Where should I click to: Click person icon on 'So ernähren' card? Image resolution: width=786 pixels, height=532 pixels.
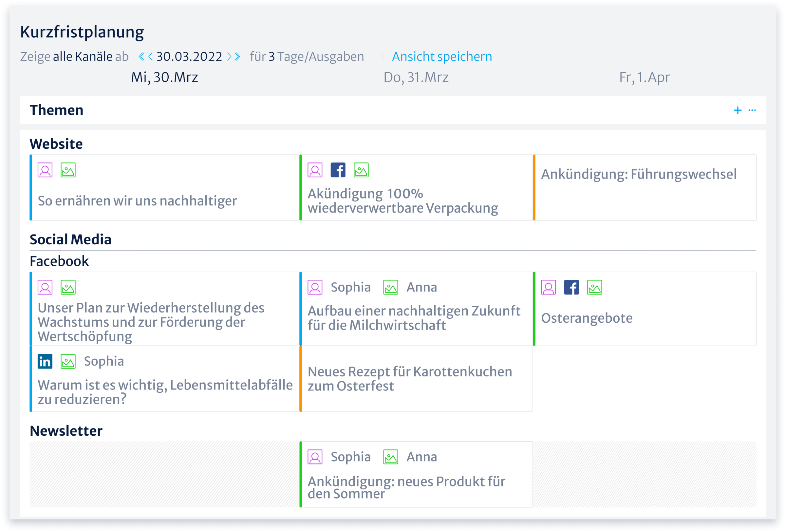pyautogui.click(x=45, y=170)
